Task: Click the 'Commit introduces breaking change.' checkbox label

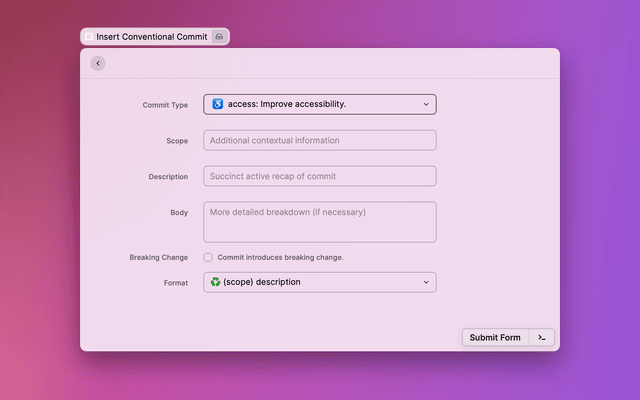Action: (280, 257)
